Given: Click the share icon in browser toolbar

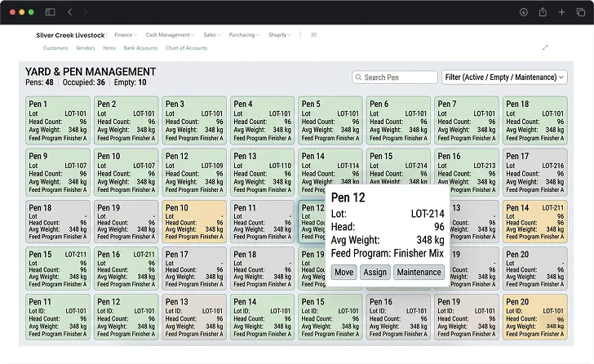Looking at the screenshot, I should coord(543,12).
